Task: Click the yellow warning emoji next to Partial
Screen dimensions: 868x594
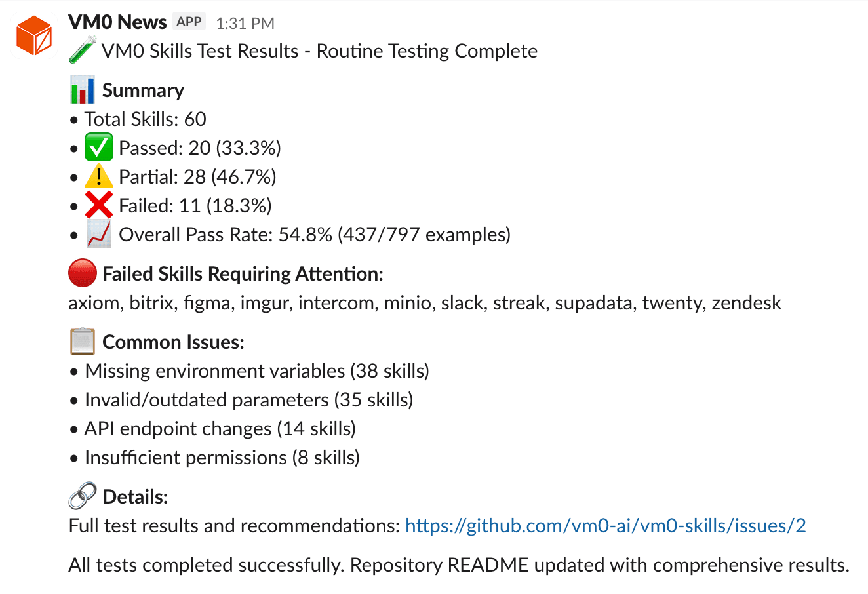Action: pyautogui.click(x=99, y=176)
